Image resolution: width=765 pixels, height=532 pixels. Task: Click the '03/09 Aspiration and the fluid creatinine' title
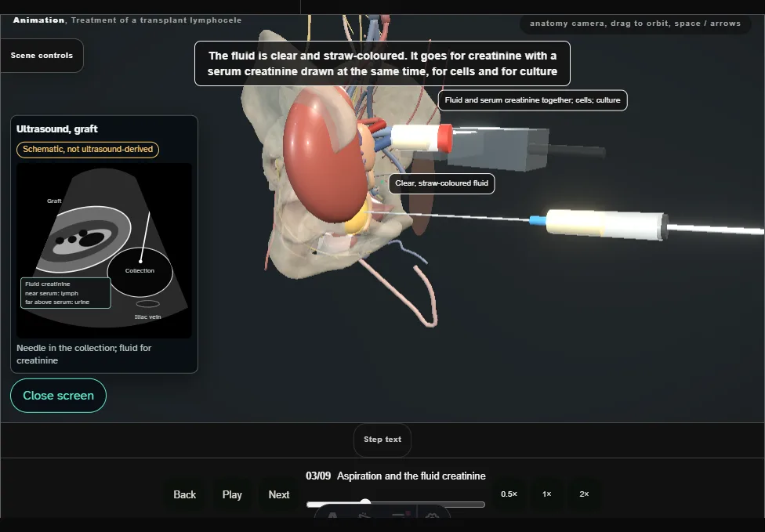pos(396,476)
